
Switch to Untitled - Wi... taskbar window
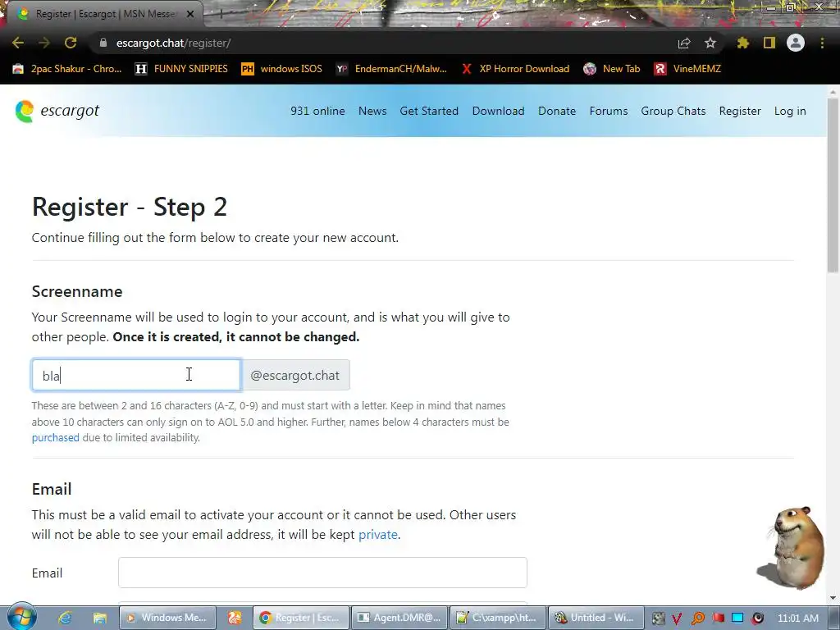(x=596, y=618)
